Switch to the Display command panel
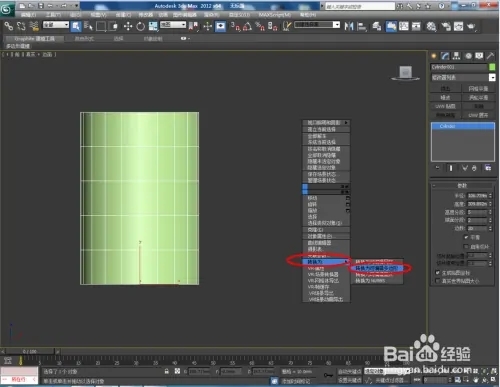Viewport: 500px width, 387px height. pos(479,56)
